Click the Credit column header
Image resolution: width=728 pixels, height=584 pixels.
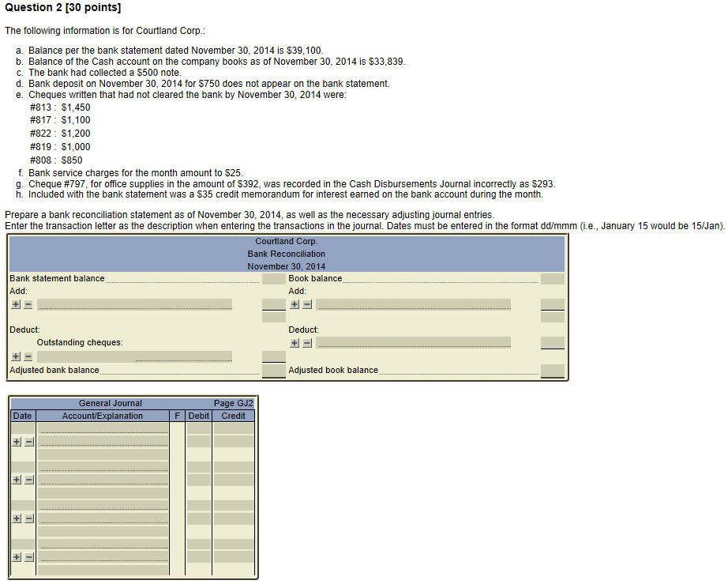pyautogui.click(x=234, y=416)
